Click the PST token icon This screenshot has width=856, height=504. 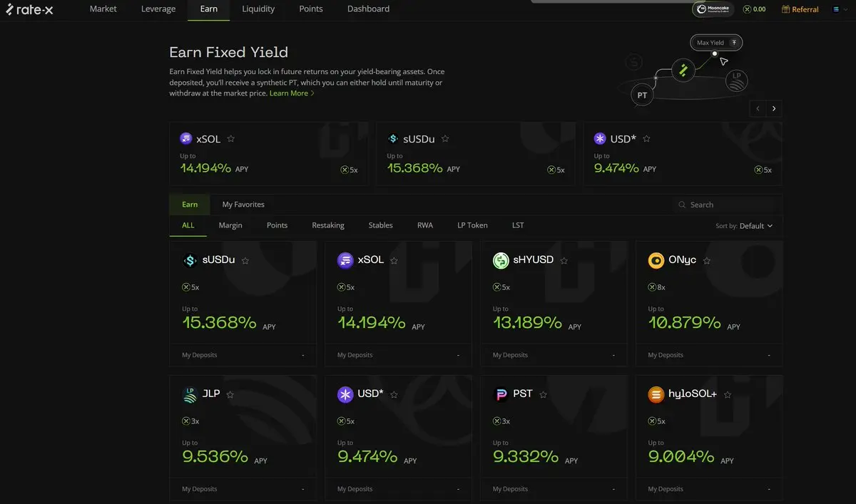(501, 394)
